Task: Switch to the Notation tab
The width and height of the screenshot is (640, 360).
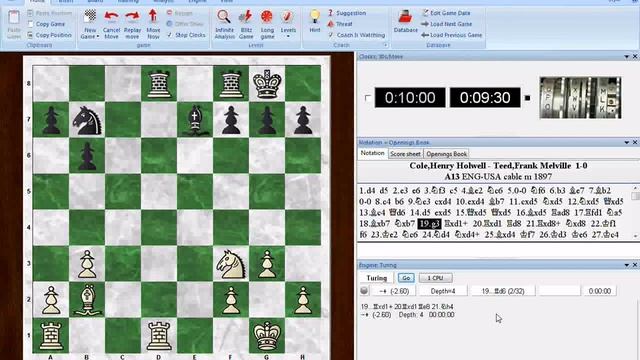Action: pos(372,153)
